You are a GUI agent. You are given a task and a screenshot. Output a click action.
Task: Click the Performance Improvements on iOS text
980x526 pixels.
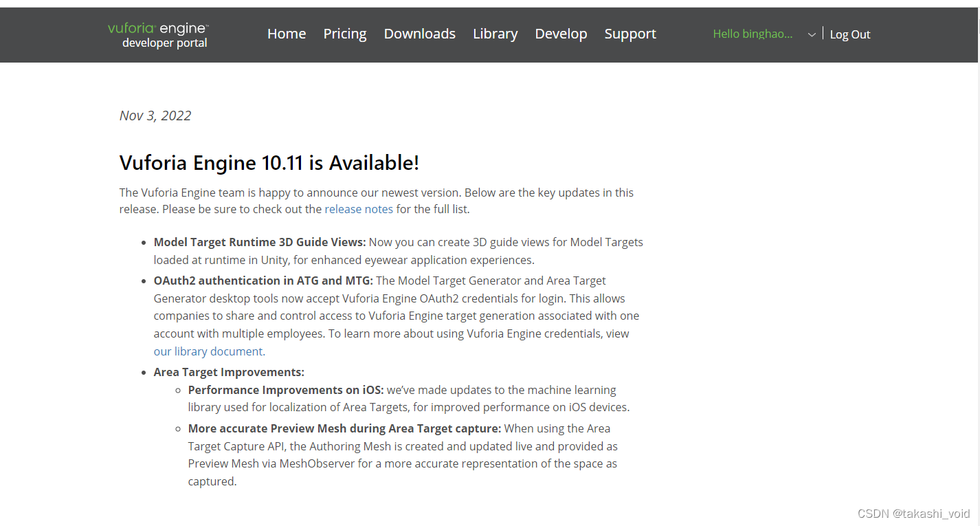tap(286, 390)
